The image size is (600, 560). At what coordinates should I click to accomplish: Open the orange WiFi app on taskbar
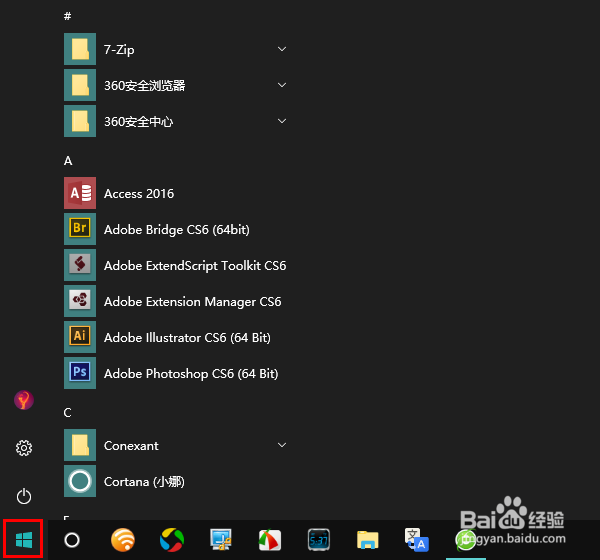coord(123,540)
